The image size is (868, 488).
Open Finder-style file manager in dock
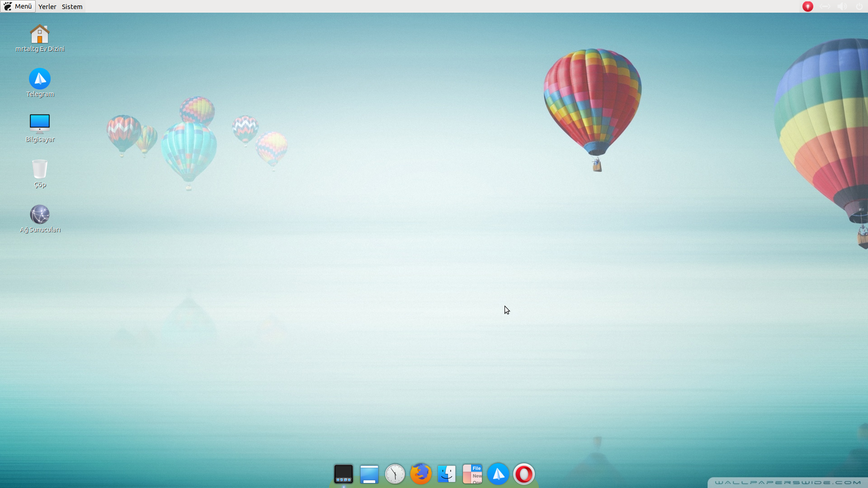(x=447, y=474)
